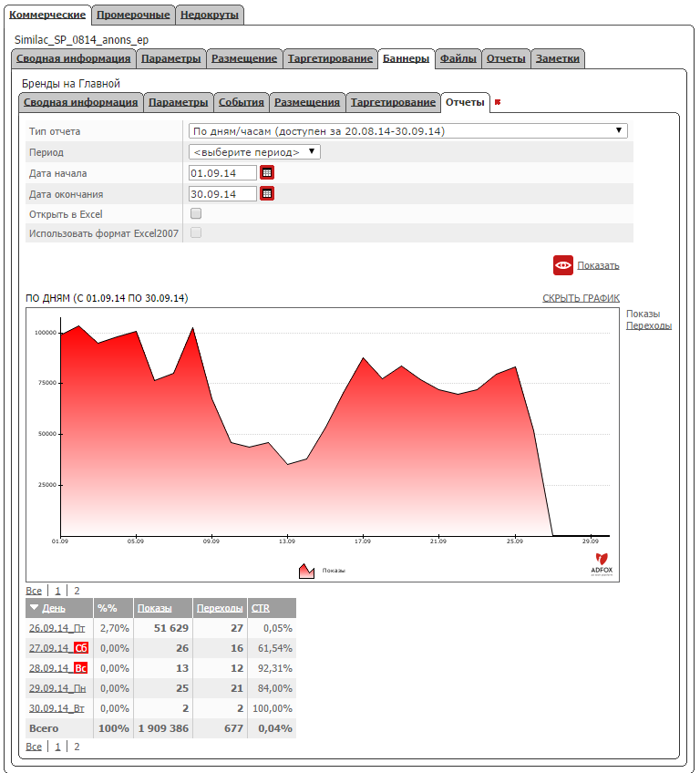Sort table by День column
This screenshot has width=700, height=773.
click(x=54, y=608)
